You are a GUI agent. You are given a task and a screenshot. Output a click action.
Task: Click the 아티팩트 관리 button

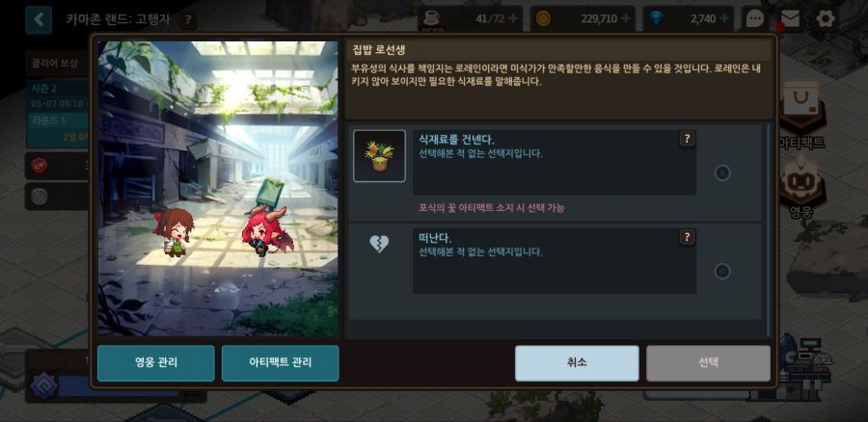click(x=280, y=363)
